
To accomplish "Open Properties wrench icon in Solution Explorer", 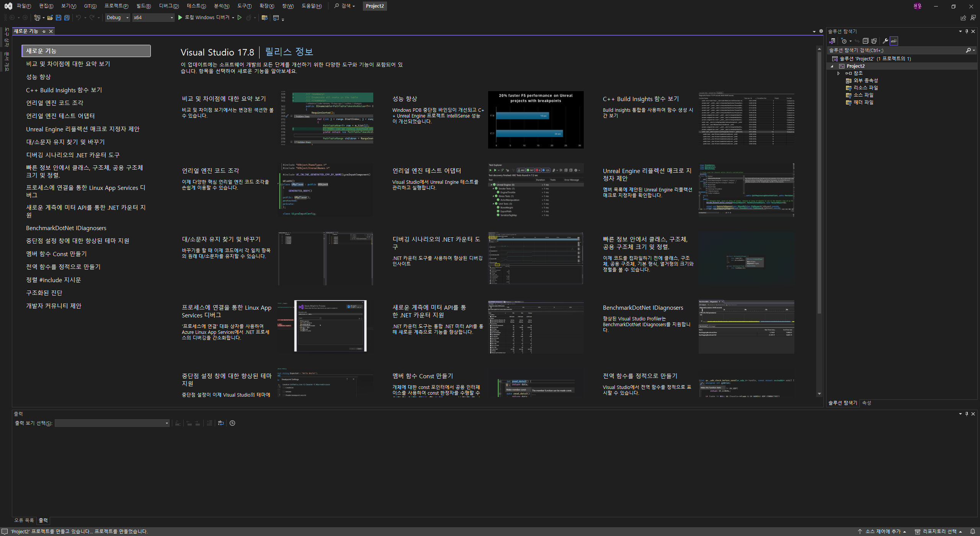I will pos(885,41).
